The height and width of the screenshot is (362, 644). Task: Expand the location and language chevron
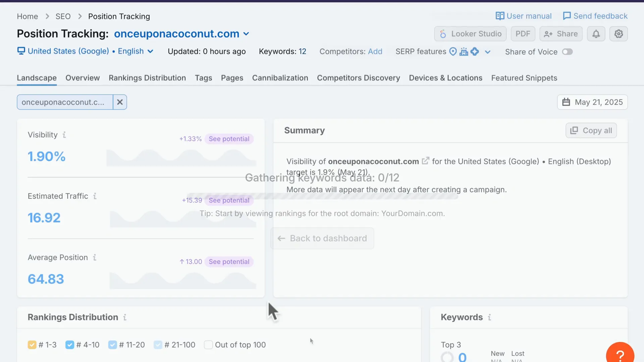pos(150,51)
